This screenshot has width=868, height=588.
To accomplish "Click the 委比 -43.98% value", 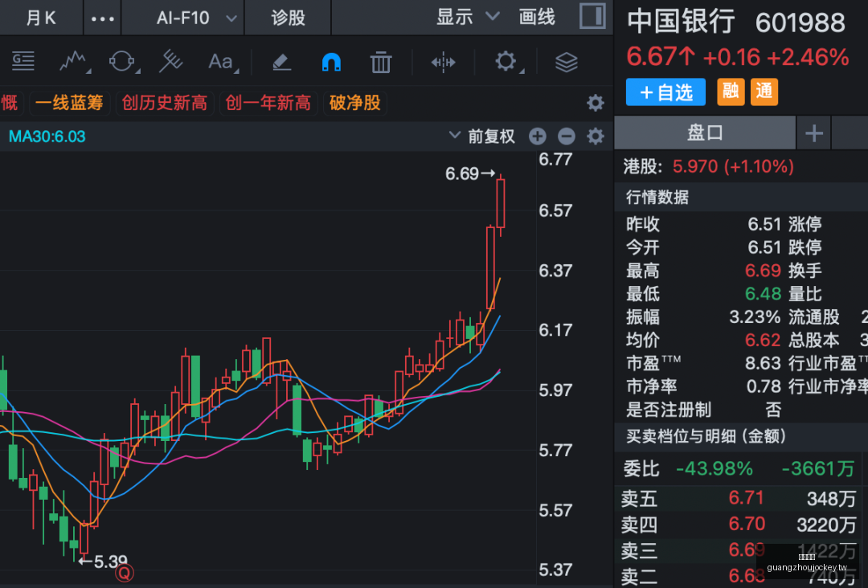I will (714, 468).
